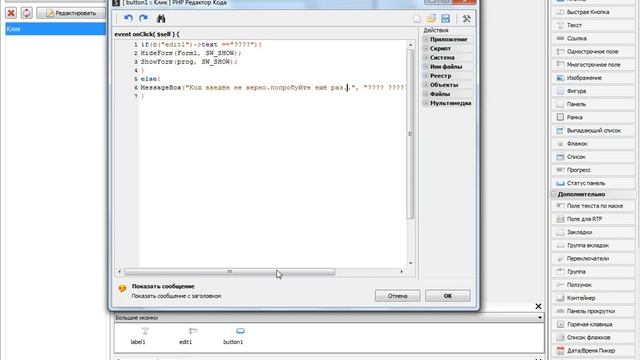
Task: Click the horizontal scrollbar thumb in editor
Action: coord(230,272)
